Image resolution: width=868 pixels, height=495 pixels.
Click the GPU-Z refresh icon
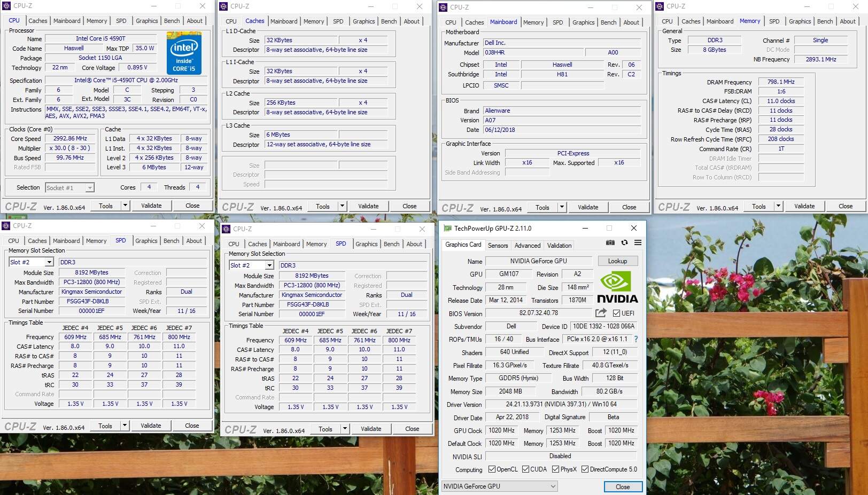(624, 242)
